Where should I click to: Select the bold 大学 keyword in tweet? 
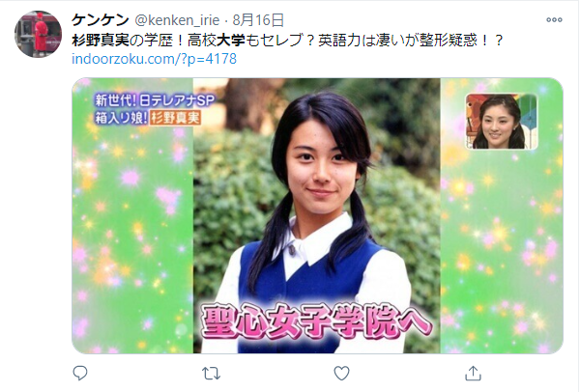coord(230,40)
